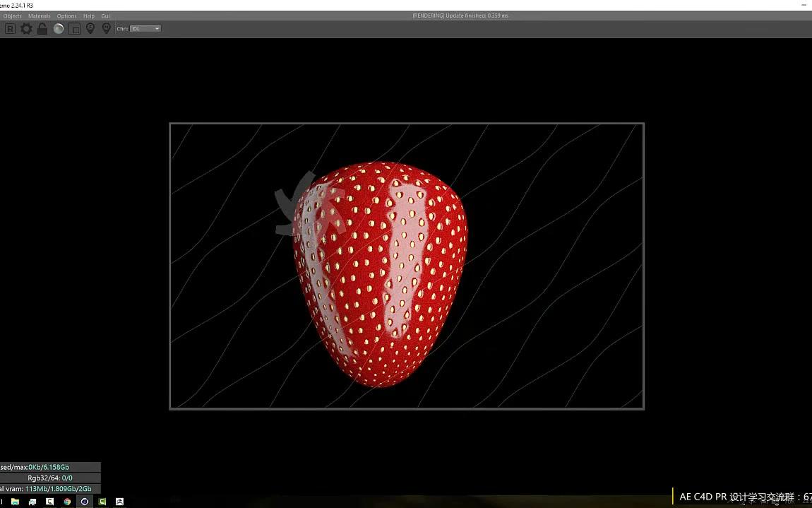Select the material picker pin tool
Image resolution: width=812 pixels, height=508 pixels.
107,28
